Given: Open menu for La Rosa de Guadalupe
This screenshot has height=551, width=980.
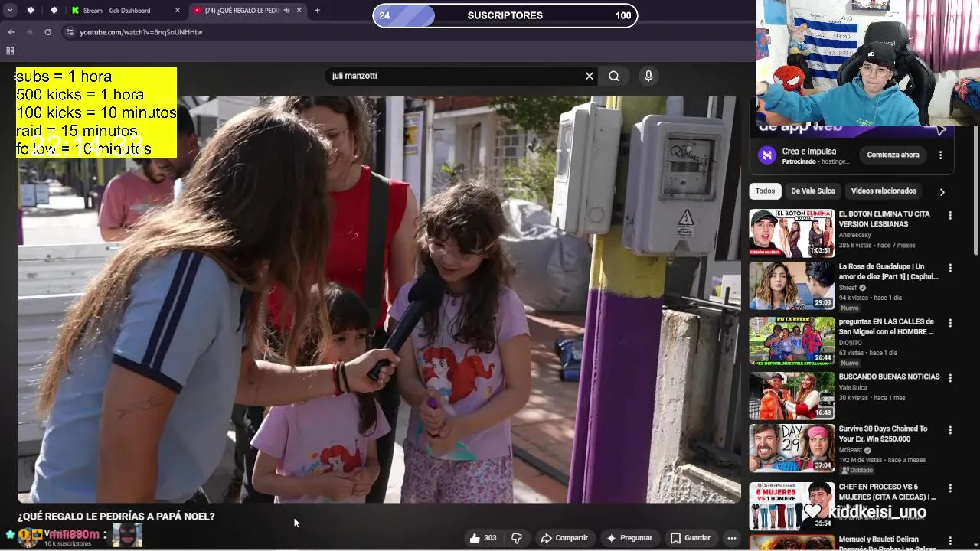Looking at the screenshot, I should [950, 269].
